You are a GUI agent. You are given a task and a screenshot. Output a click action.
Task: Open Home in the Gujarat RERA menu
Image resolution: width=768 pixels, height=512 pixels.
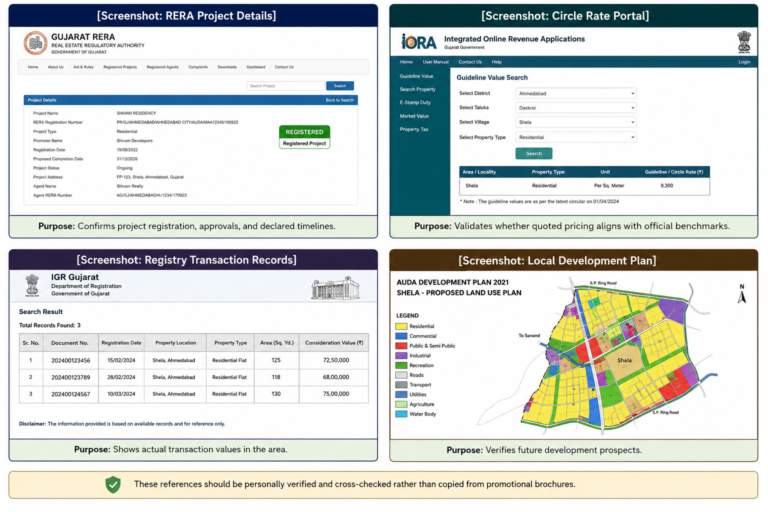(33, 67)
